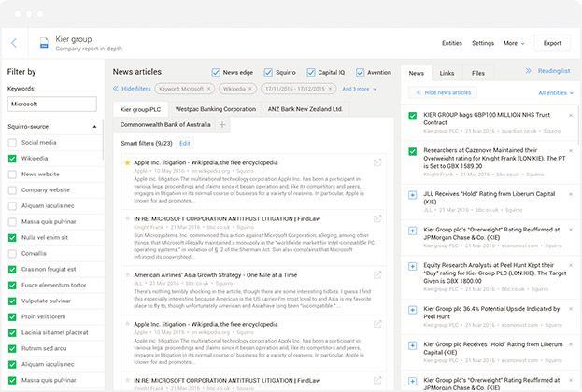The height and width of the screenshot is (392, 582).
Task: Click the filter panel scrollbar
Action: point(103,139)
